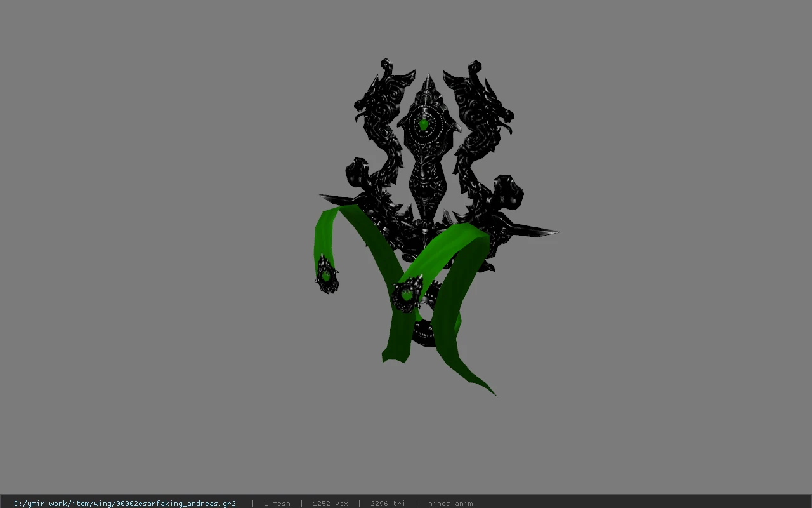Viewport: 812px width, 508px height.
Task: Click the '1 mesh' status entry
Action: [277, 504]
